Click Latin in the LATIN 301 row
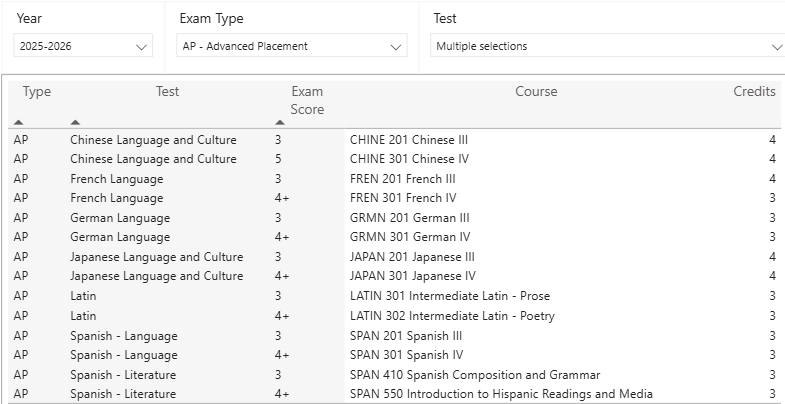The image size is (785, 404). pyautogui.click(x=83, y=296)
